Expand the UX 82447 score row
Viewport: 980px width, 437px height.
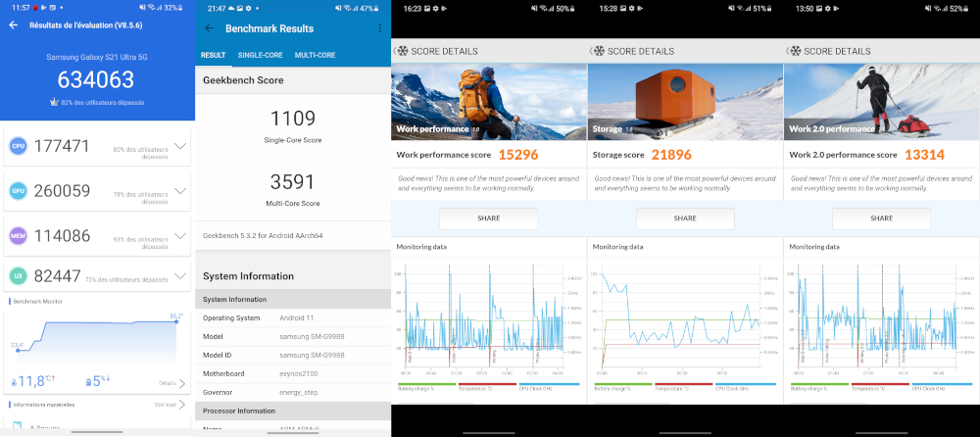180,275
